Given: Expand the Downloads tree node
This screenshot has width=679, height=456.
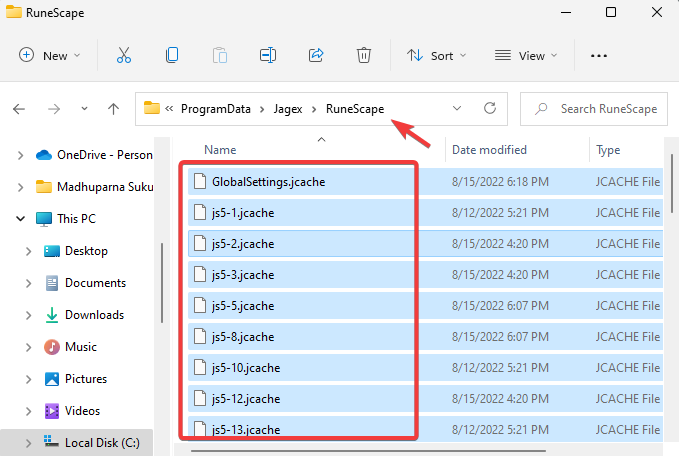Looking at the screenshot, I should (x=29, y=315).
